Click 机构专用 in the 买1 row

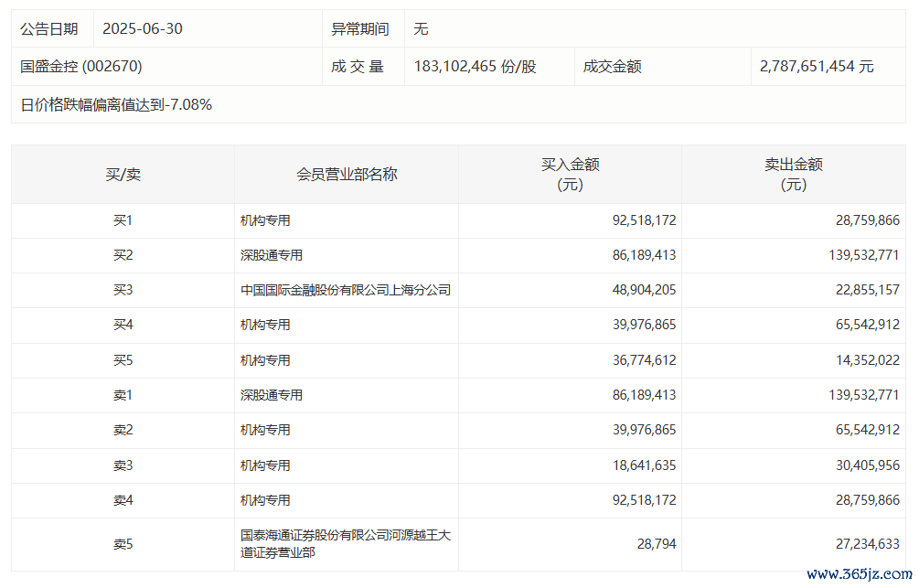(265, 220)
